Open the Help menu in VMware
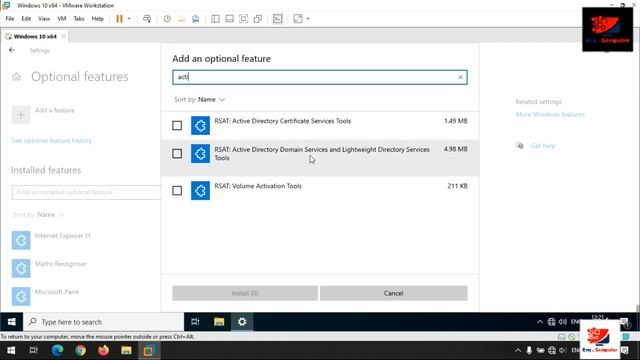This screenshot has width=640, height=360. click(98, 19)
